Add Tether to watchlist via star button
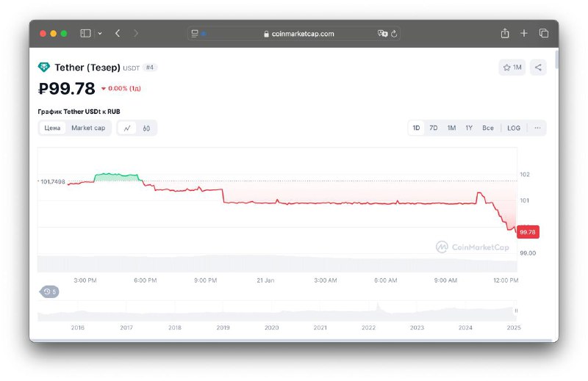Viewport: 588px width, 381px height. tap(512, 68)
